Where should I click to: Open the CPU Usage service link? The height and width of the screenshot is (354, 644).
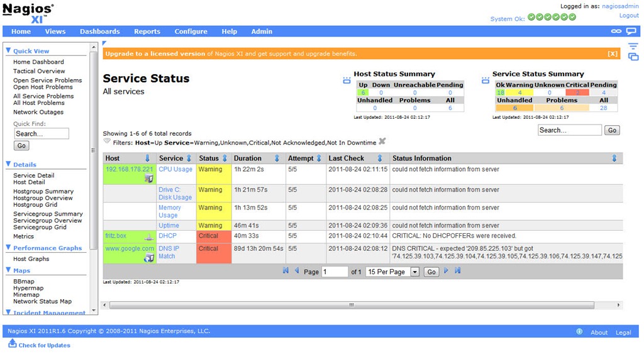coord(175,169)
